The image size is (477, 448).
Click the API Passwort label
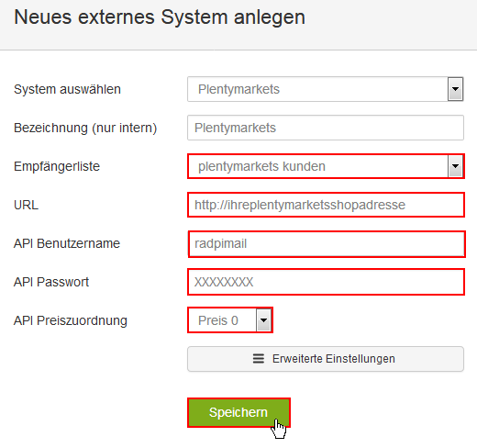[x=51, y=282]
